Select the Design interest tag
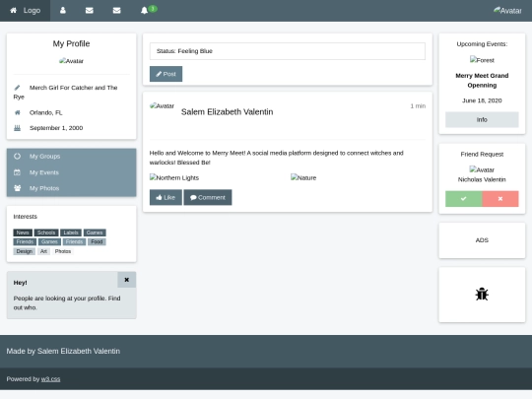532x399 pixels. [x=24, y=251]
